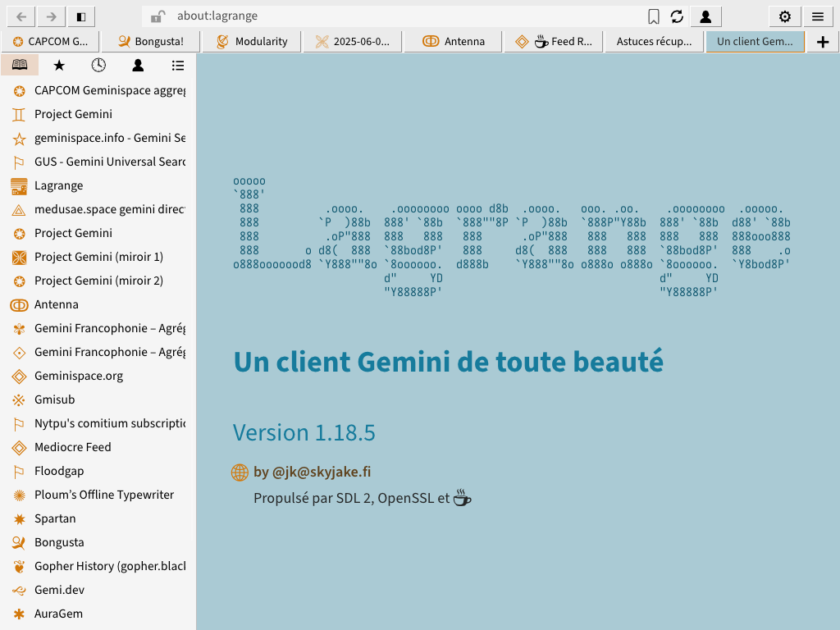Image resolution: width=840 pixels, height=630 pixels.
Task: Click the AuraGem asterisk icon
Action: [20, 614]
